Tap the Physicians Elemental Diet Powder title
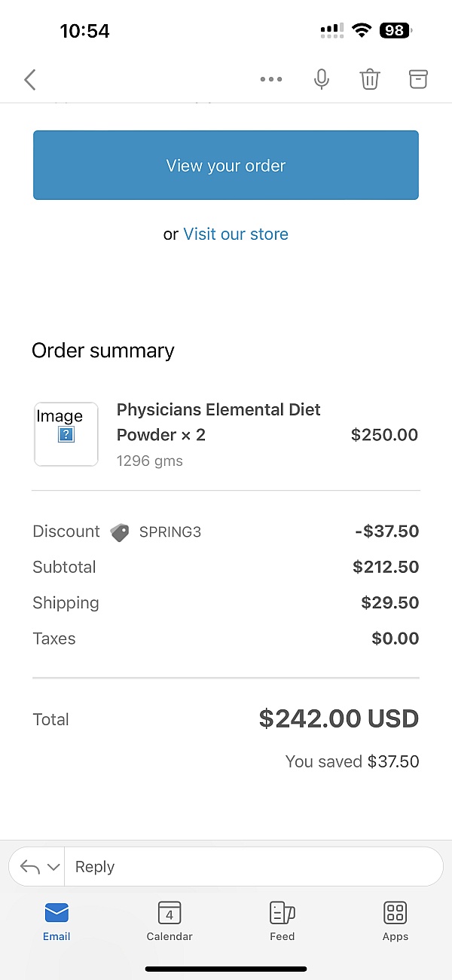 pos(218,422)
